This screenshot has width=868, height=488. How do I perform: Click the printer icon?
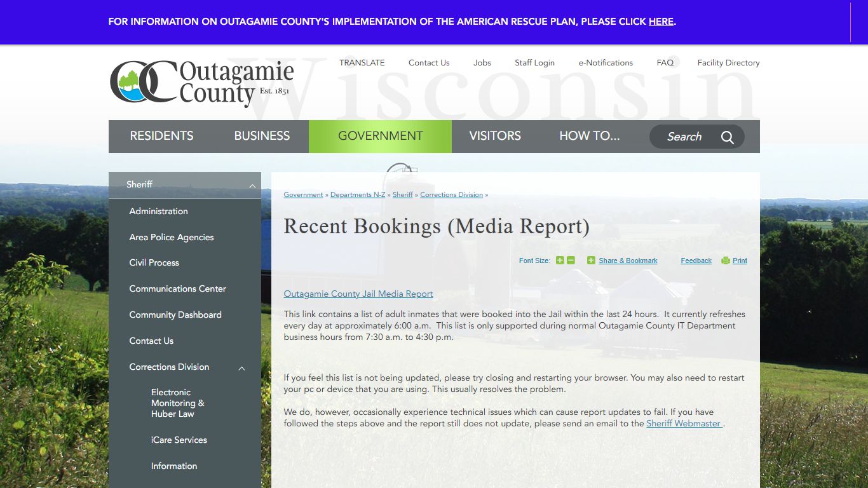726,261
